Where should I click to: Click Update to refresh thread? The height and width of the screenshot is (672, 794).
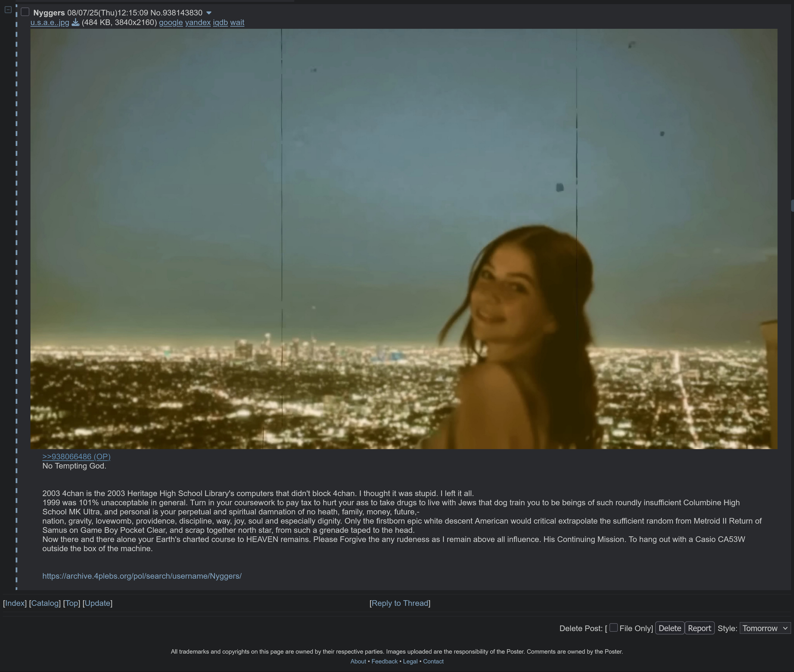pyautogui.click(x=97, y=603)
